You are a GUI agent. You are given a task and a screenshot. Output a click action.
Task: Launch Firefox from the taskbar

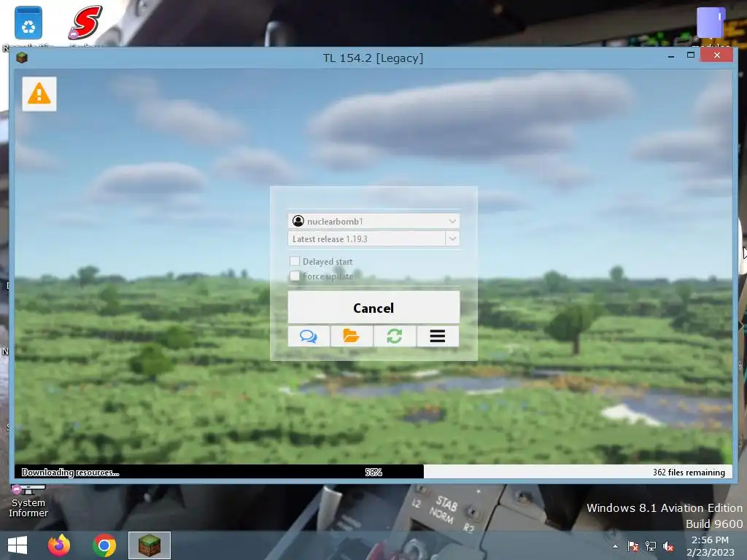(59, 545)
